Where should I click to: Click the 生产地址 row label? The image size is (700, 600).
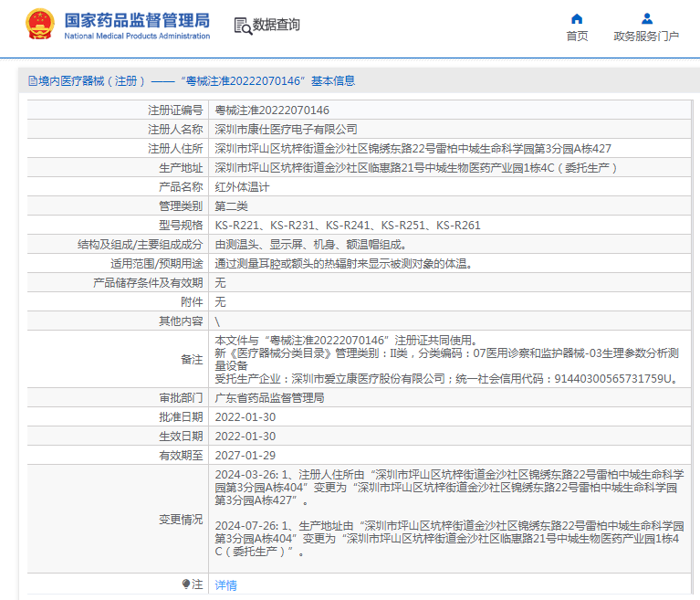(x=181, y=167)
